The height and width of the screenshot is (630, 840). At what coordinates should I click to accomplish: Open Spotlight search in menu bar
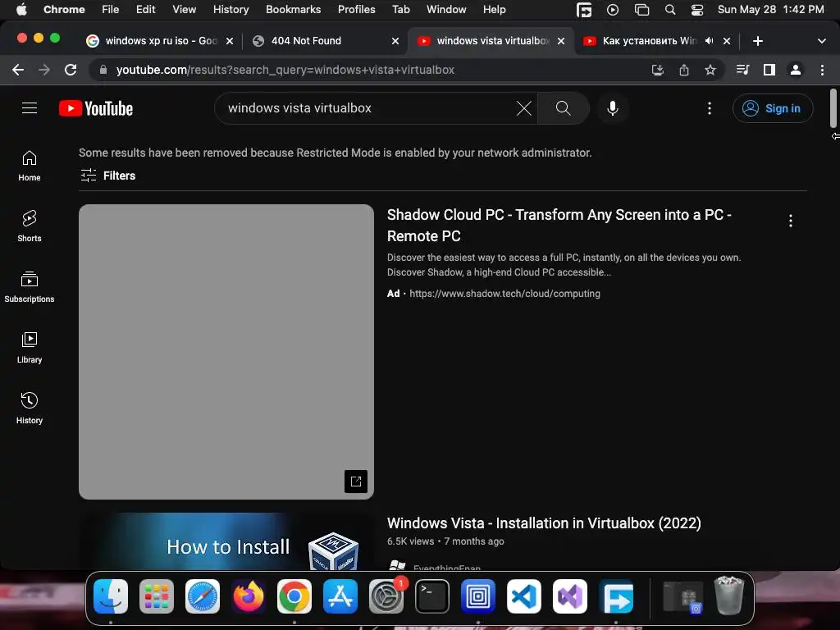click(x=669, y=9)
